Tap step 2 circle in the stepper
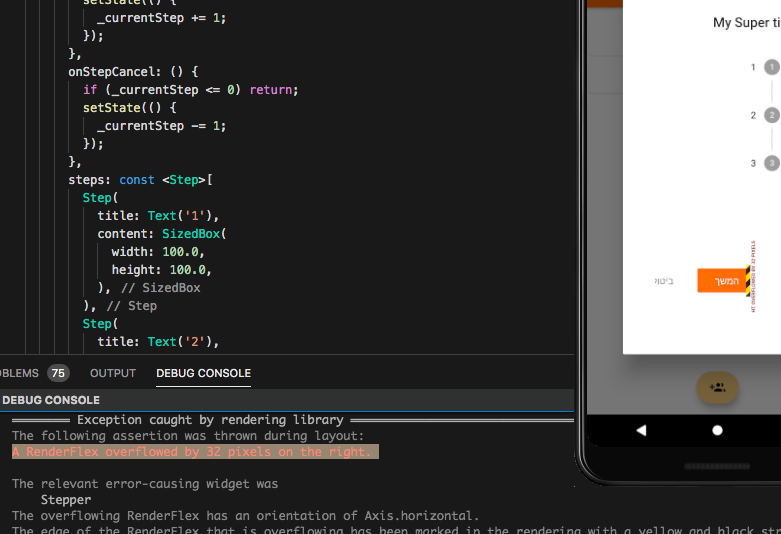The height and width of the screenshot is (534, 781). tap(772, 115)
